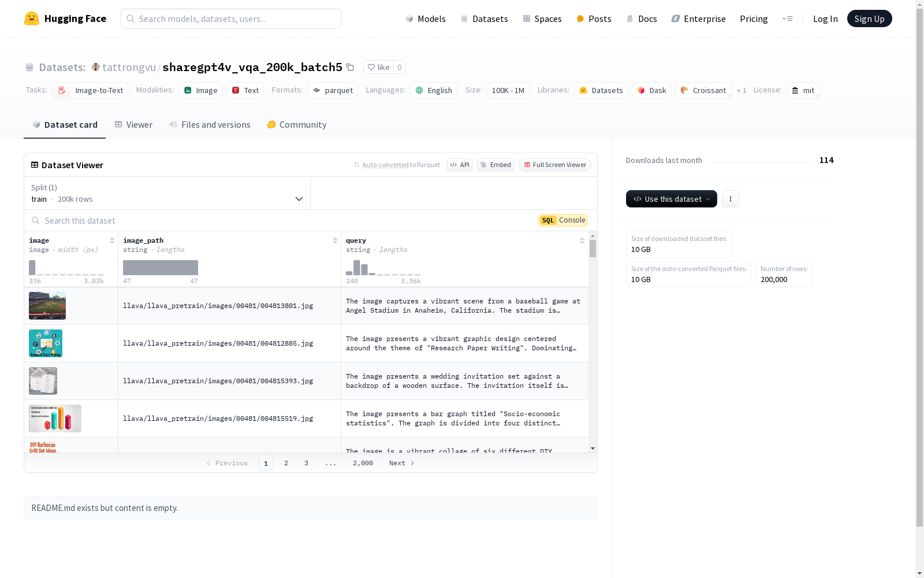Open the Pricing page
Image resolution: width=924 pixels, height=578 pixels.
[x=754, y=18]
